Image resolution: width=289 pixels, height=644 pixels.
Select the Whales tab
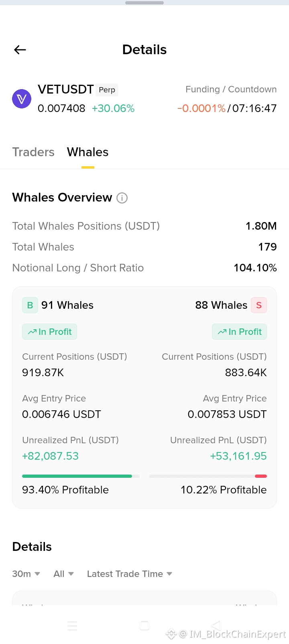[x=88, y=152]
